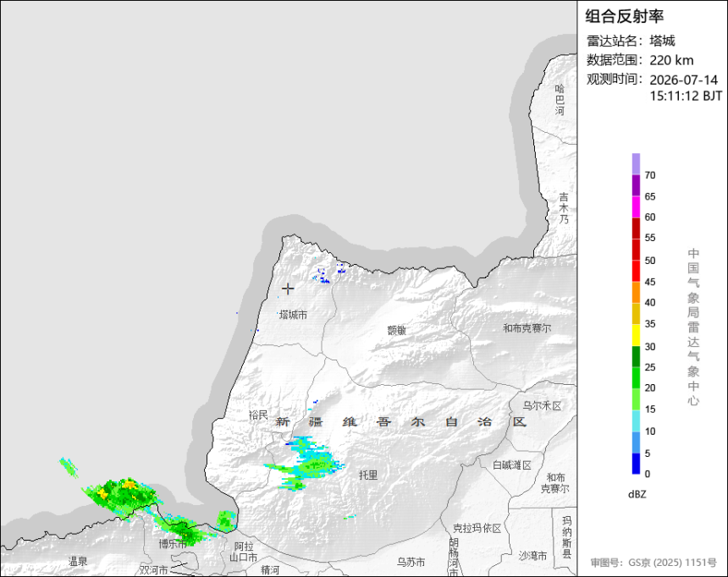Screen dimensions: 728x577
Task: Click the small blue echoes northeast of station
Action: (331, 273)
